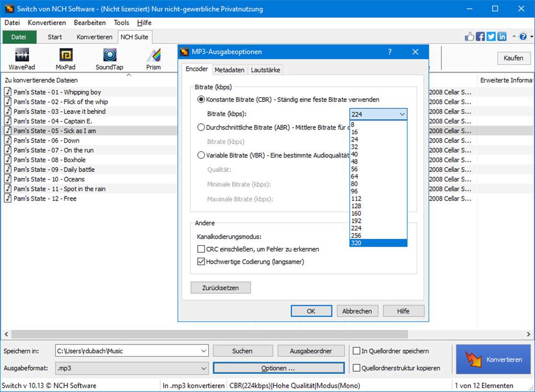The image size is (535, 392).
Task: Click the Suchen button
Action: pos(243,351)
